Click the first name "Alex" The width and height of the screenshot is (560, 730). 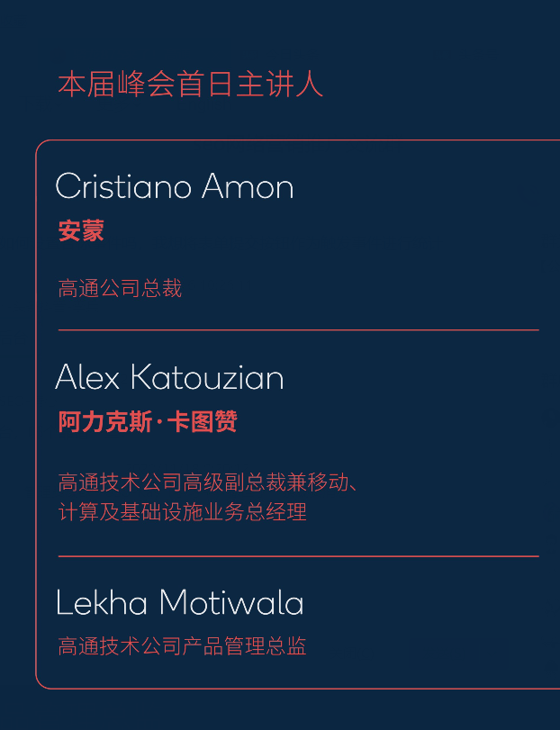pyautogui.click(x=87, y=378)
